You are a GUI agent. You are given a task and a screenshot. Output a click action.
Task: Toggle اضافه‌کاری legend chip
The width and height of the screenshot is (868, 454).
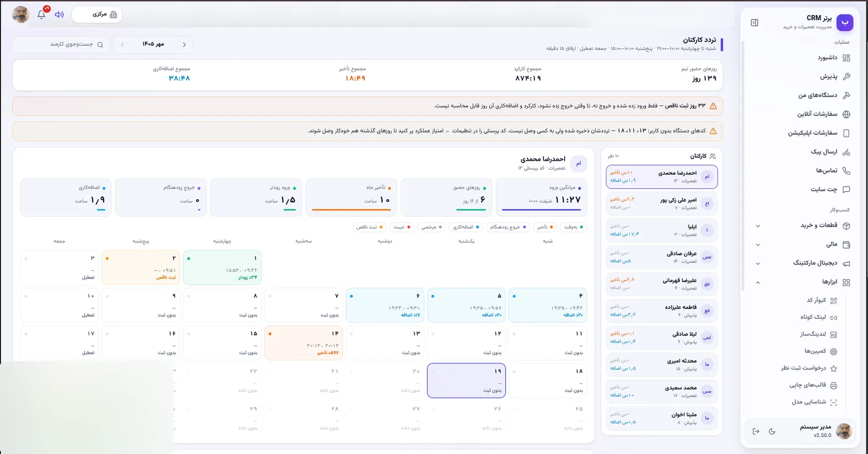click(x=466, y=227)
